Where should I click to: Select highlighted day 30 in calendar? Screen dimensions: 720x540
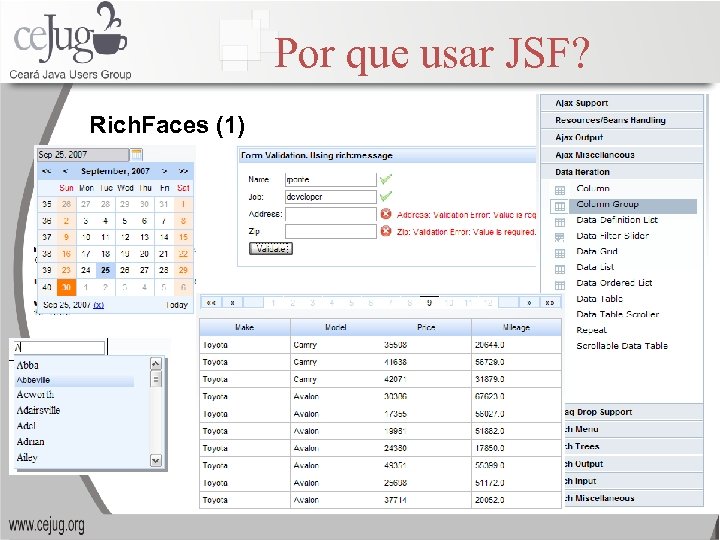pos(67,287)
